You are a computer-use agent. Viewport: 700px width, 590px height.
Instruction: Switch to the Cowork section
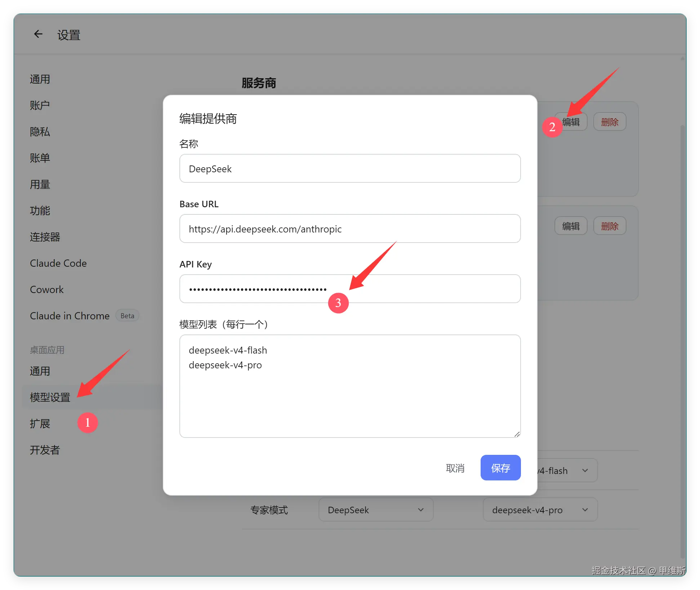click(47, 290)
